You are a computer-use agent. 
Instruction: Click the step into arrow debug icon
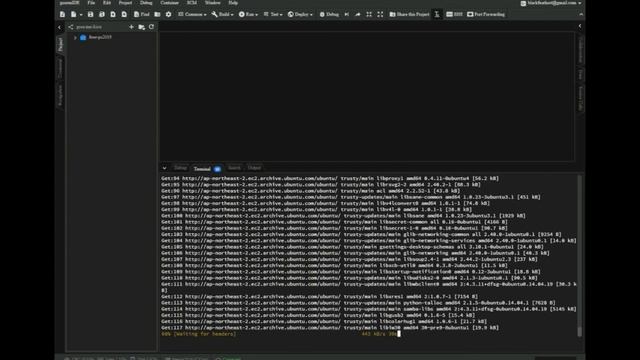tap(358, 14)
